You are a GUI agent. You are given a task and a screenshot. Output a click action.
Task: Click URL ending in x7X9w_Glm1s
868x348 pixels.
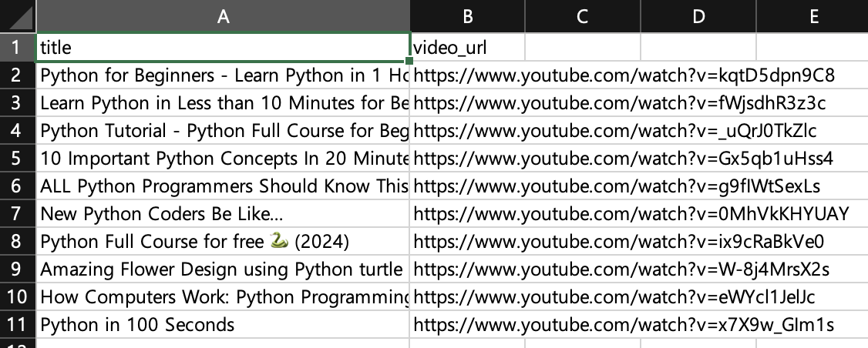point(624,324)
